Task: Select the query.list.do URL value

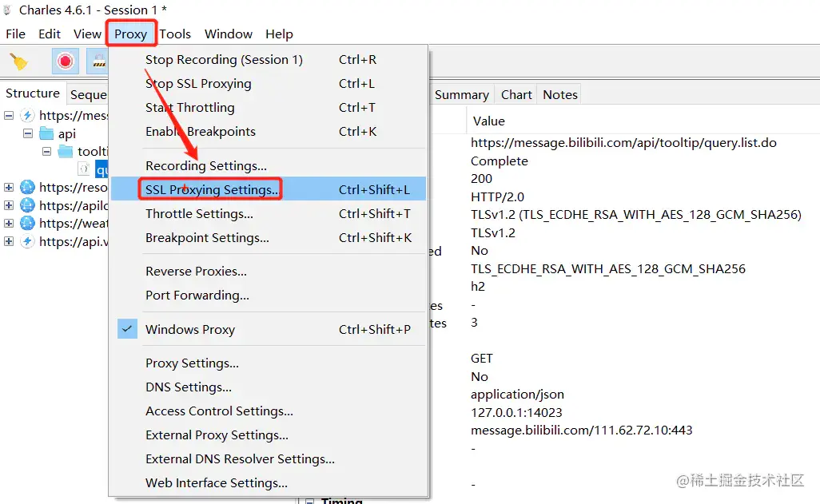Action: [x=623, y=143]
